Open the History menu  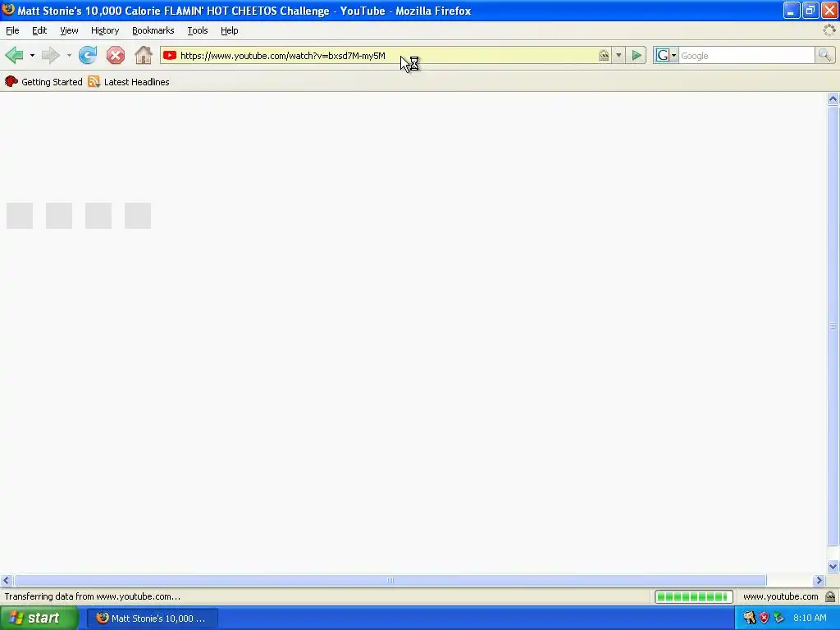click(x=105, y=30)
